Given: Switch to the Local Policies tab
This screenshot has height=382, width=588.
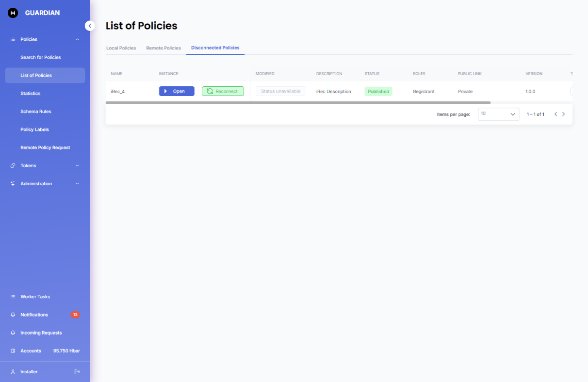Looking at the screenshot, I should 121,48.
